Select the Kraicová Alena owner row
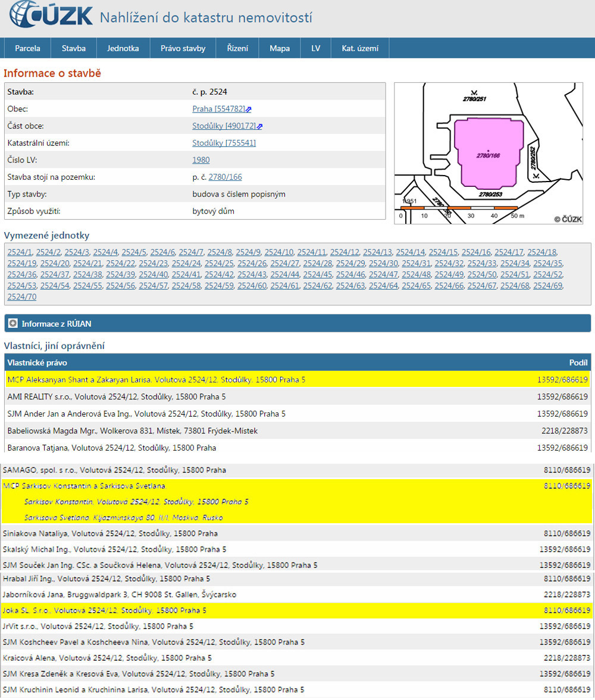 tap(297, 658)
